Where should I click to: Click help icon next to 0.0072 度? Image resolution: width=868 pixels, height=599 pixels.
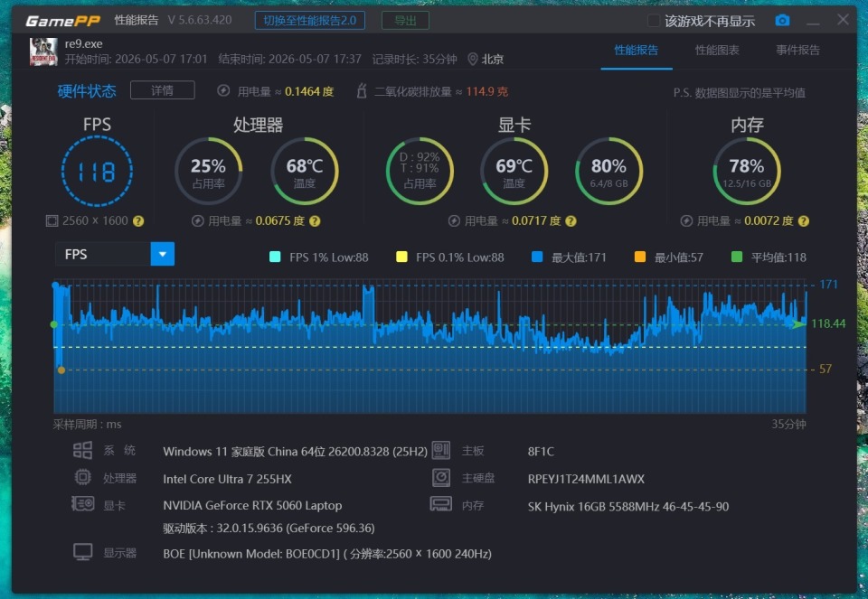[803, 221]
